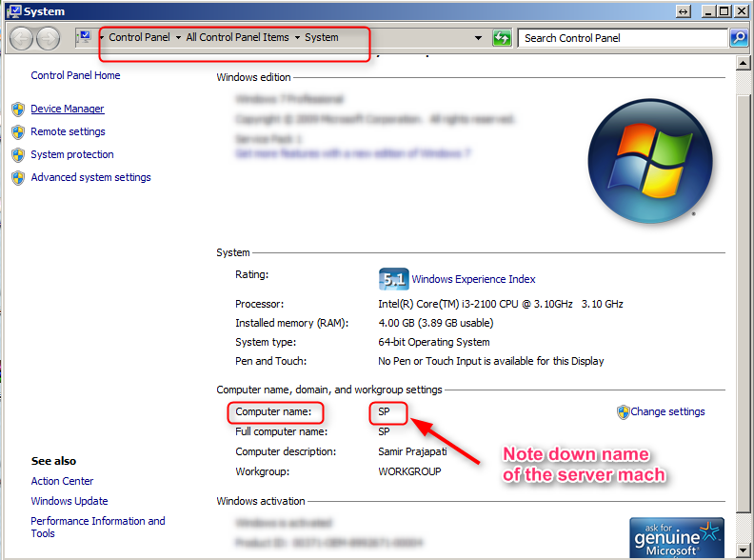
Task: Click the shield icon beside System protection
Action: [18, 155]
